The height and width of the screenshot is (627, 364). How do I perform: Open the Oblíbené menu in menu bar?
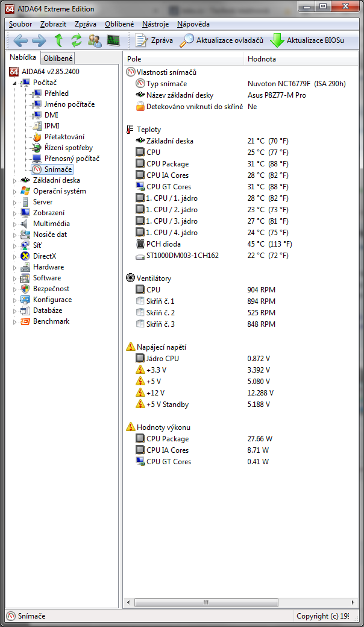click(119, 24)
